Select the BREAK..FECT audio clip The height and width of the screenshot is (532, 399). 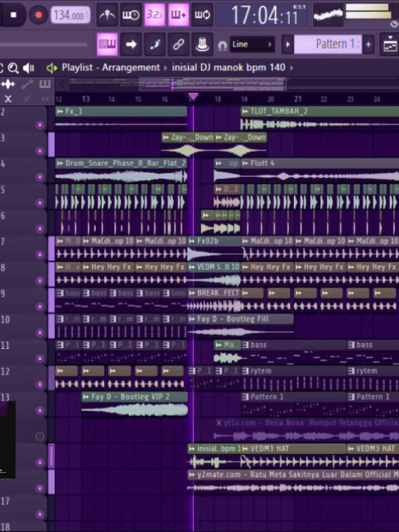(214, 300)
